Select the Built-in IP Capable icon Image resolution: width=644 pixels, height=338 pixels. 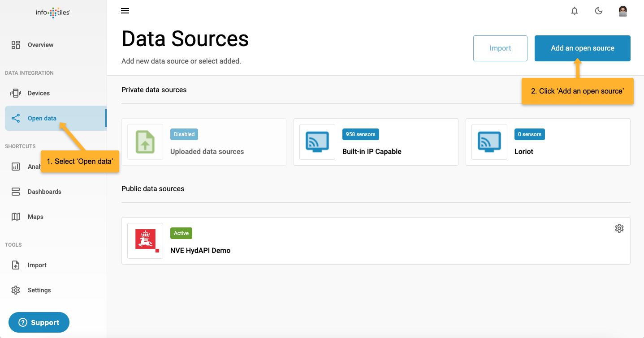coord(317,142)
